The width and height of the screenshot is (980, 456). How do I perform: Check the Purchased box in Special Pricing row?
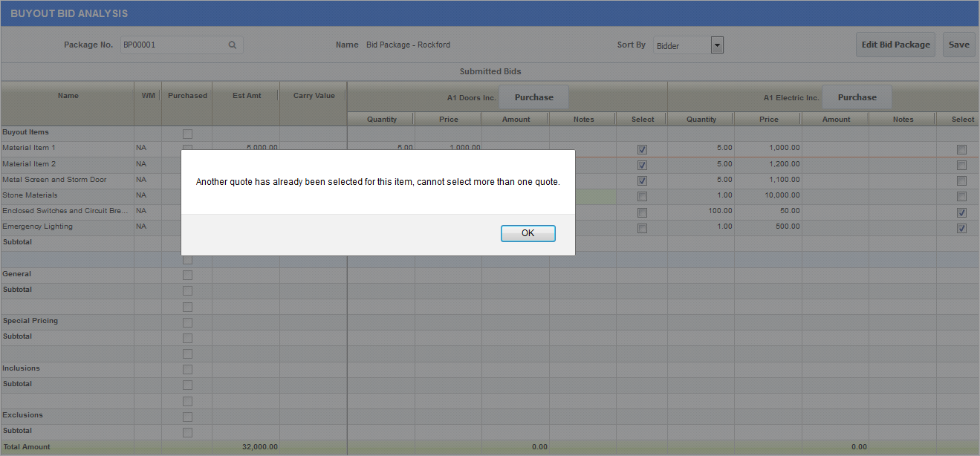tap(187, 322)
